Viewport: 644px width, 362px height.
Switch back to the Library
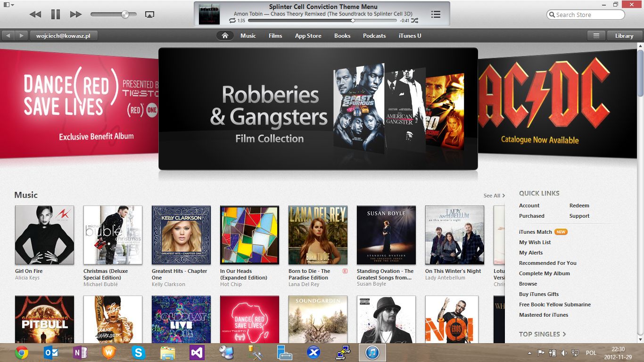coord(624,35)
